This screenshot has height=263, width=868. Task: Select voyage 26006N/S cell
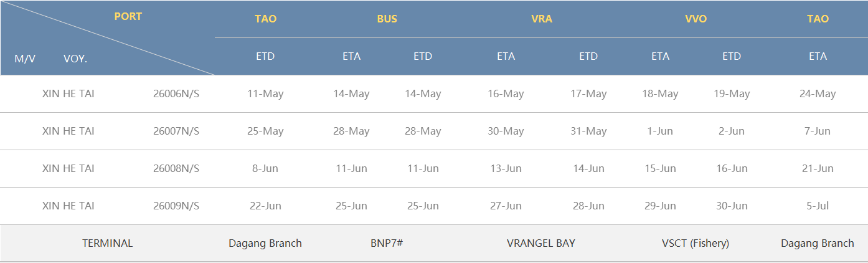[x=176, y=94]
